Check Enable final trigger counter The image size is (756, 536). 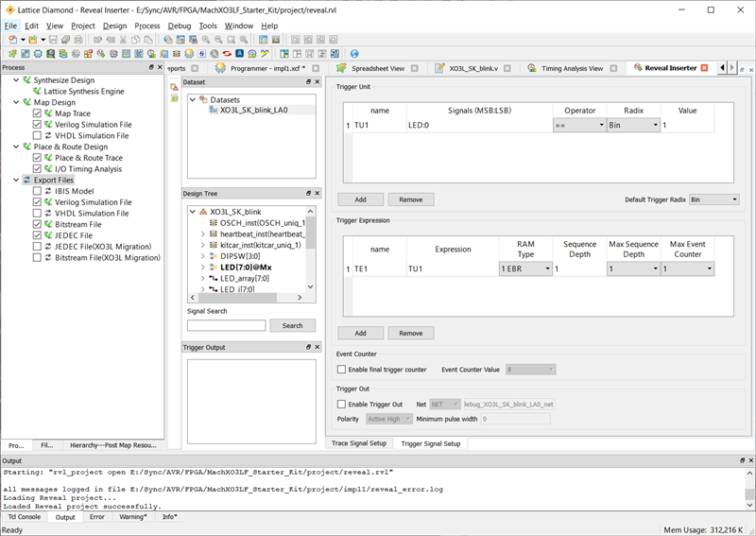pyautogui.click(x=342, y=370)
